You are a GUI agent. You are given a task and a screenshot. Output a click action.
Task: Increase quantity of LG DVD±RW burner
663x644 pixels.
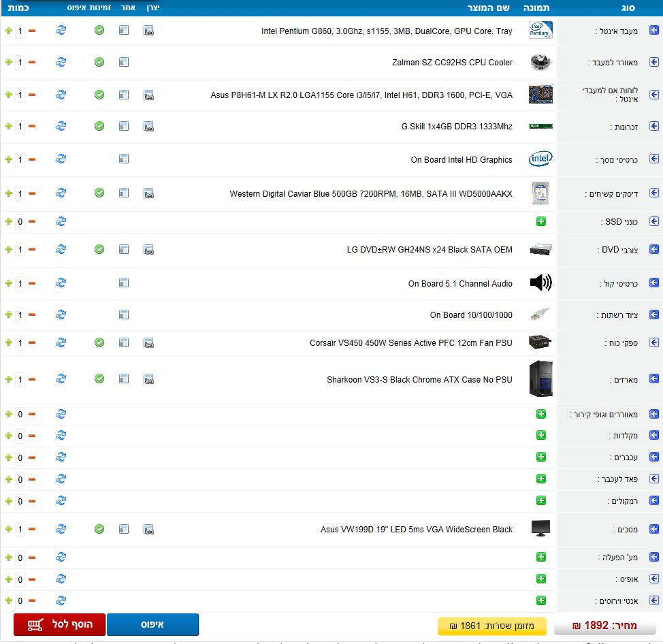point(8,250)
